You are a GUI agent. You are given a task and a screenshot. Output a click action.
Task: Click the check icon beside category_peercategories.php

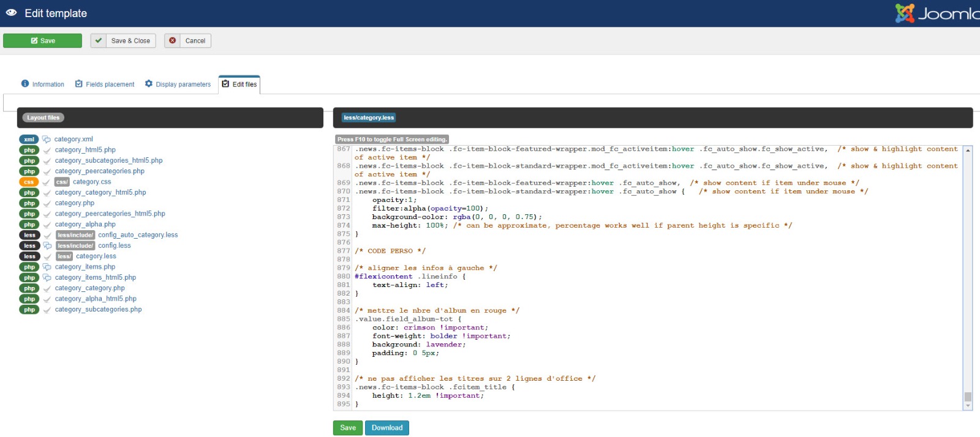point(47,172)
